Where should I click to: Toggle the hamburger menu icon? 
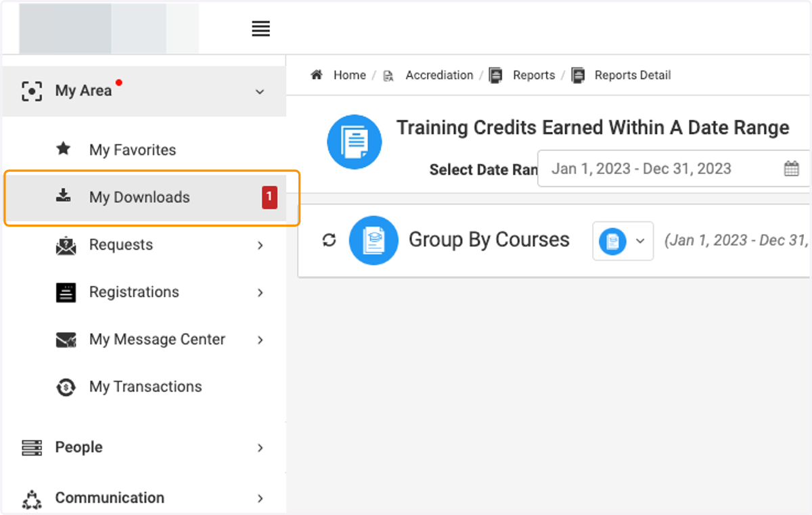coord(261,29)
